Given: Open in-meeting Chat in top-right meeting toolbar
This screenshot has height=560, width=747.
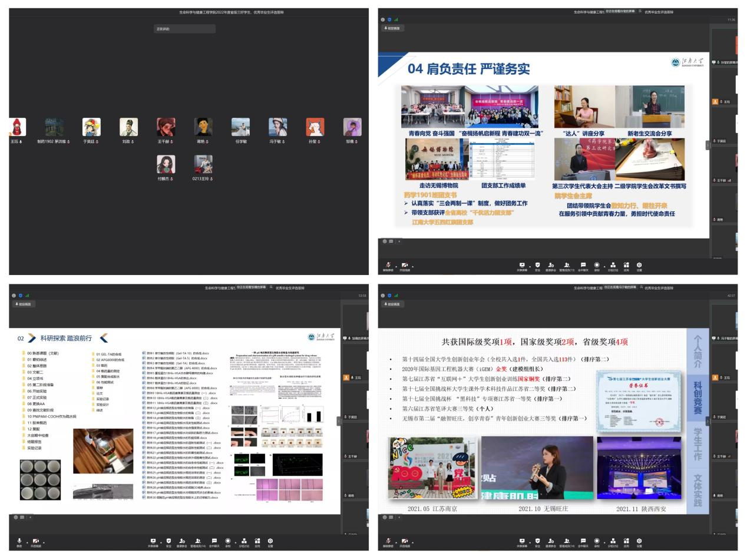Looking at the screenshot, I should coord(583,266).
